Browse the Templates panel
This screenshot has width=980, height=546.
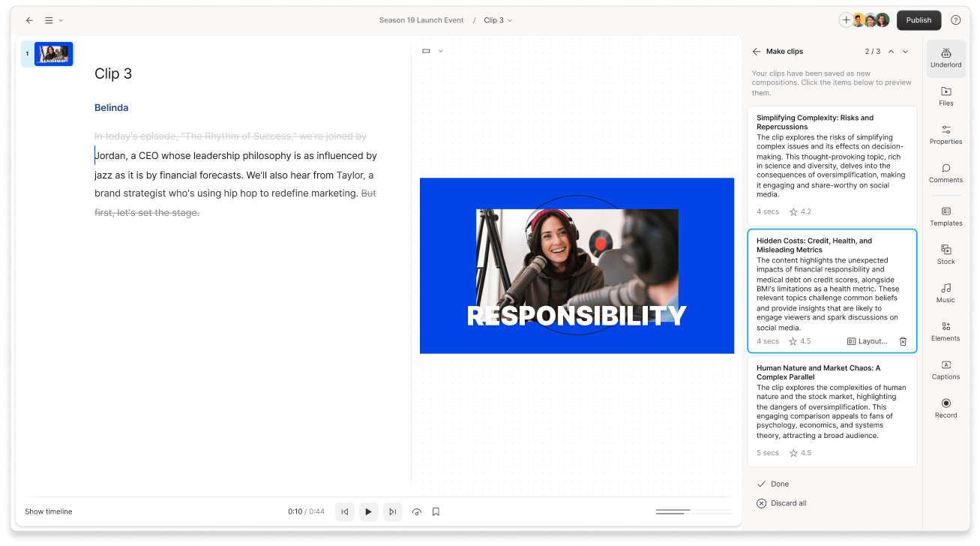(x=946, y=217)
